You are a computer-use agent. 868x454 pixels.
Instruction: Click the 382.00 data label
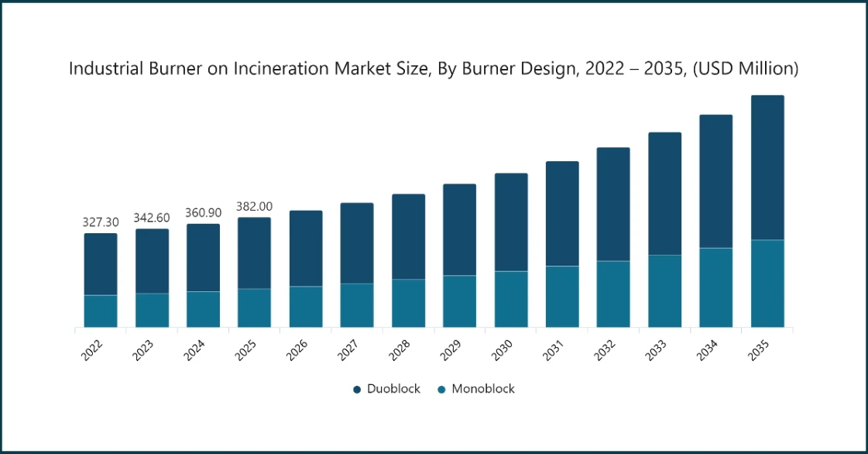coord(255,207)
